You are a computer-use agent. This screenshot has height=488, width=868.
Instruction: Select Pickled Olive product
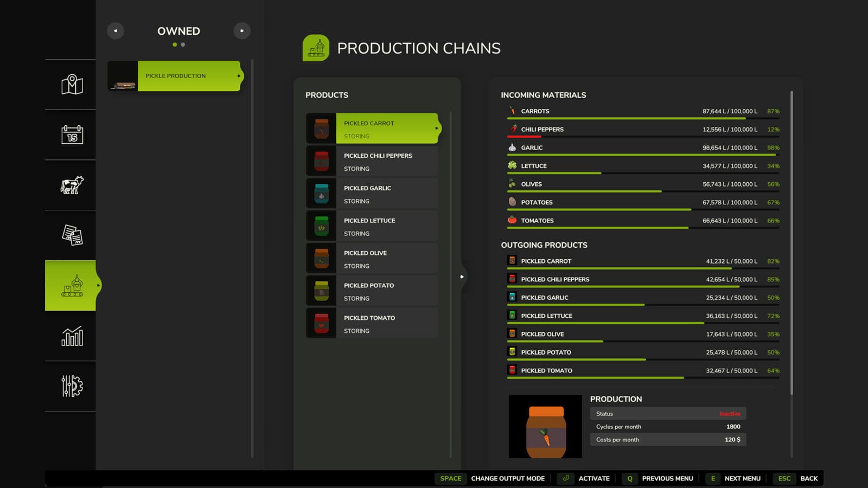click(x=372, y=258)
